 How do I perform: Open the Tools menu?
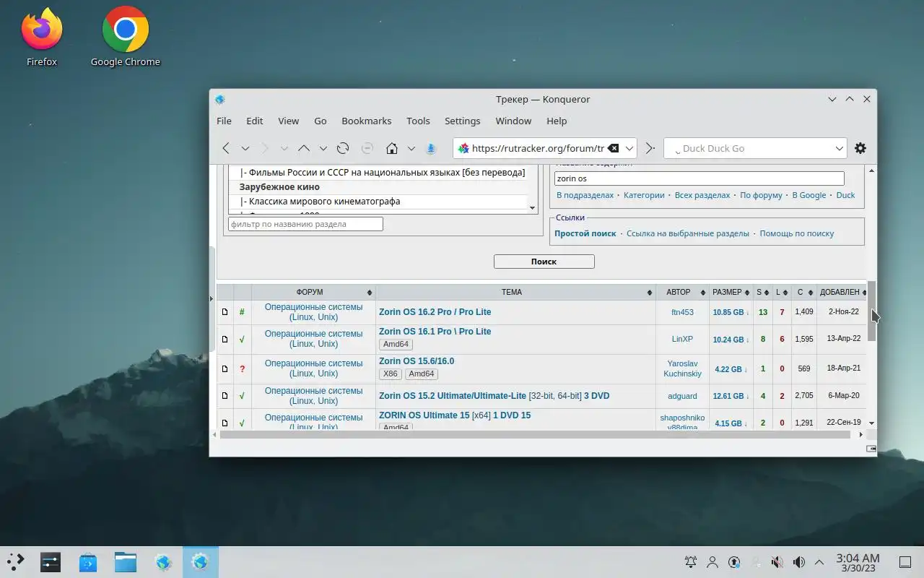pyautogui.click(x=418, y=121)
